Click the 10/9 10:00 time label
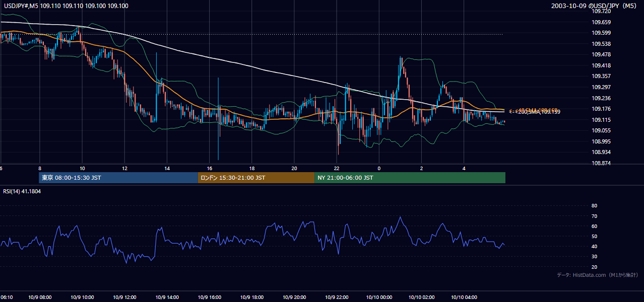The width and height of the screenshot is (644, 302). click(x=82, y=297)
